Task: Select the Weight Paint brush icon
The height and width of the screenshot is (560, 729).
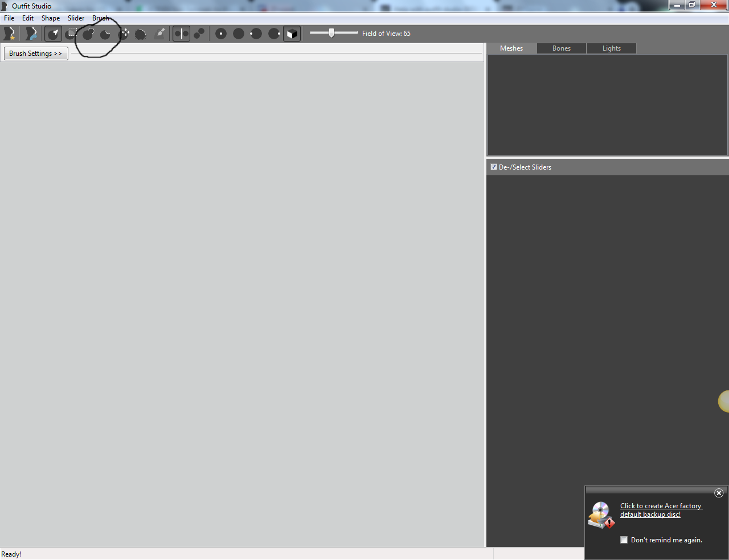Action: click(x=160, y=34)
